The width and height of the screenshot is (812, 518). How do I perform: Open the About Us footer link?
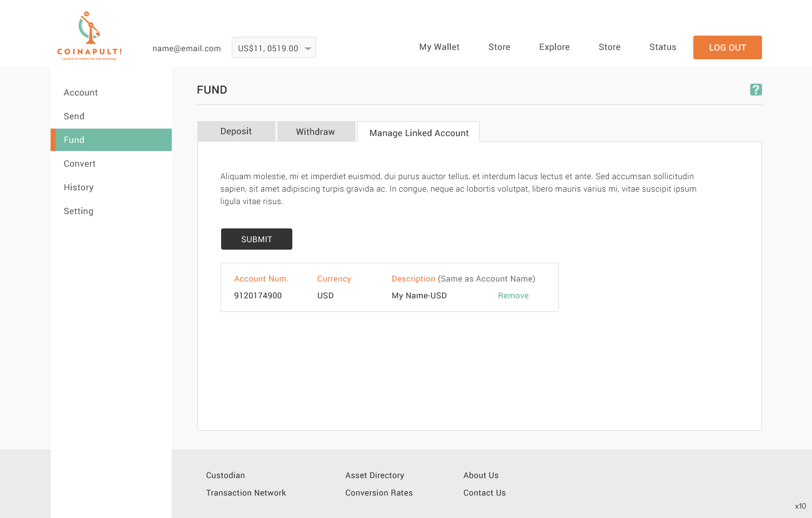(x=481, y=475)
